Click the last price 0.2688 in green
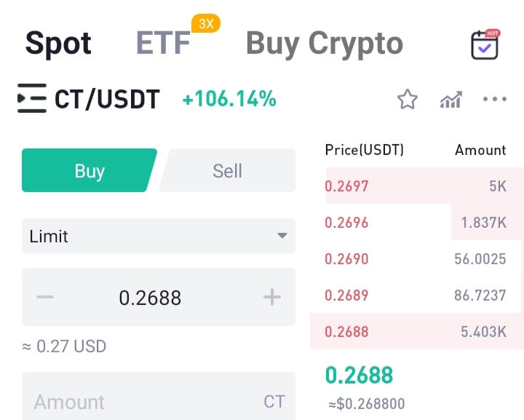 coord(360,375)
